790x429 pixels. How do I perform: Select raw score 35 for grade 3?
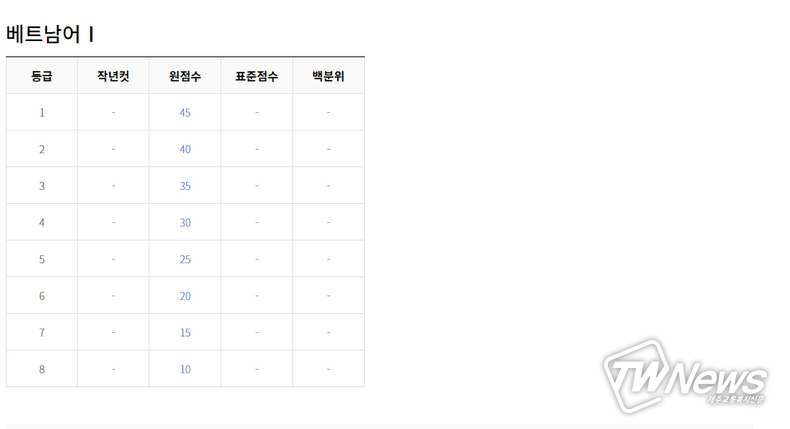tap(185, 186)
